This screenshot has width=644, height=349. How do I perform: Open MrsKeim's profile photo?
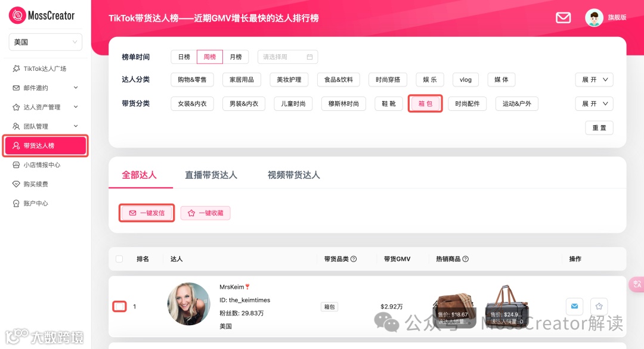189,304
